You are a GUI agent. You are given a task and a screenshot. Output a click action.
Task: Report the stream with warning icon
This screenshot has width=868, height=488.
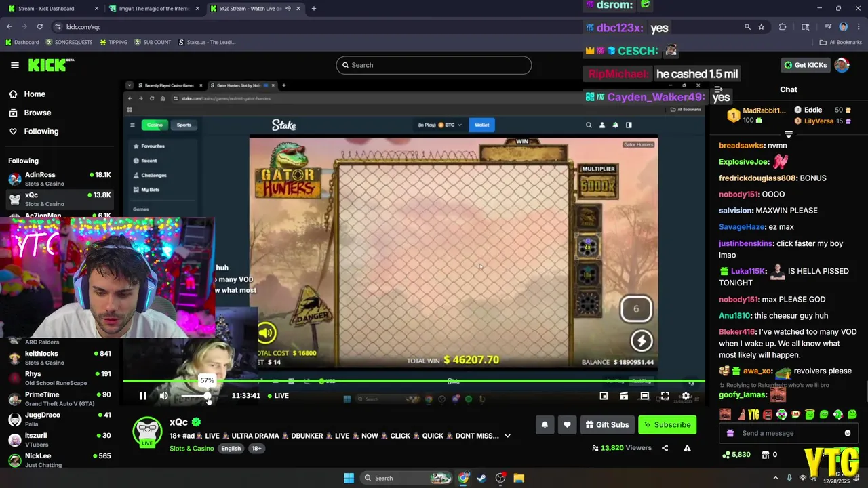[687, 448]
